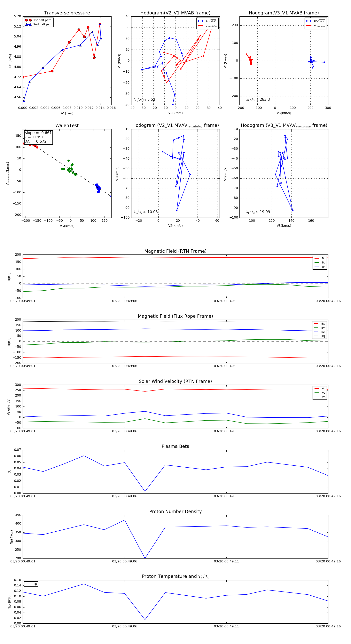Click the "λ1/λ3 ≈ 263.3" annotation
This screenshot has height=644, width=351.
coord(258,100)
